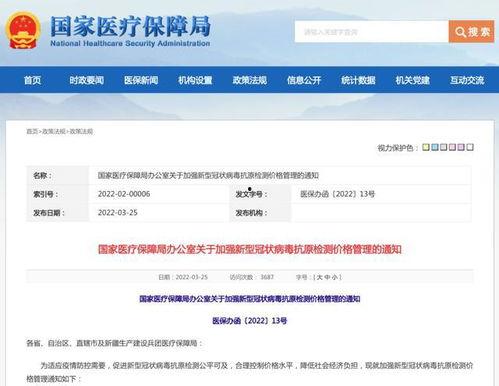The height and width of the screenshot is (386, 499).
Task: Set font size to 小 (small)
Action: tap(335, 277)
